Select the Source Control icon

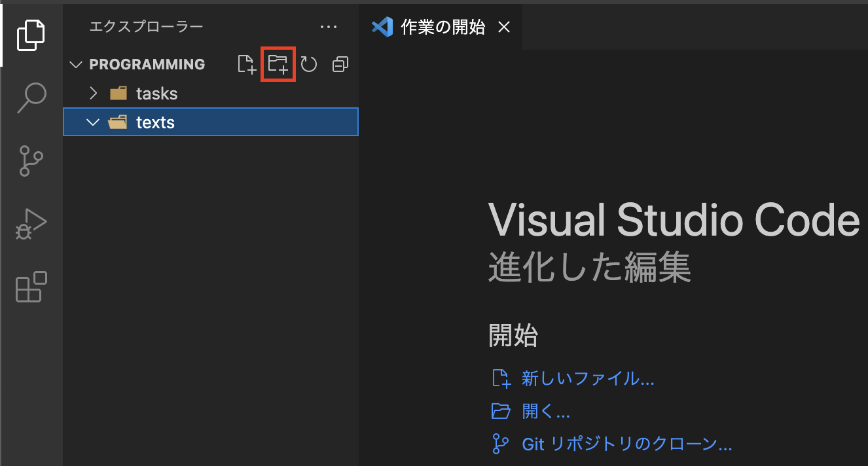[x=30, y=161]
